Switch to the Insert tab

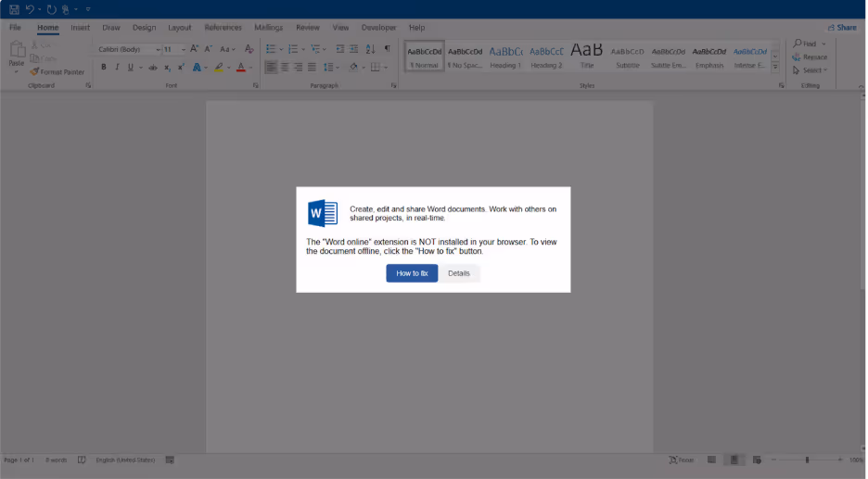pos(81,27)
